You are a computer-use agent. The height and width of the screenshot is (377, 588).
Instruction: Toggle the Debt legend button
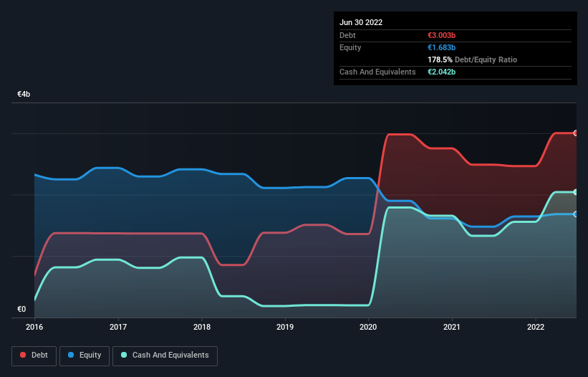34,355
